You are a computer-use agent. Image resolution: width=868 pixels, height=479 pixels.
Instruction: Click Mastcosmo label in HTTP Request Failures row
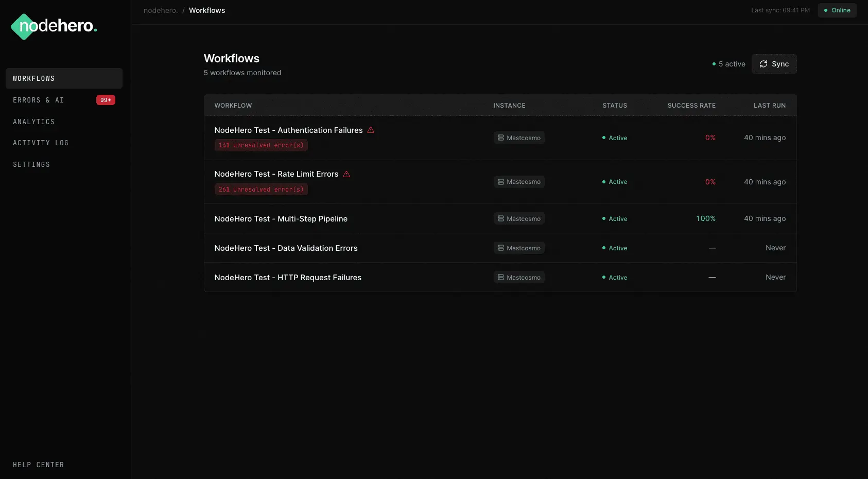click(524, 278)
